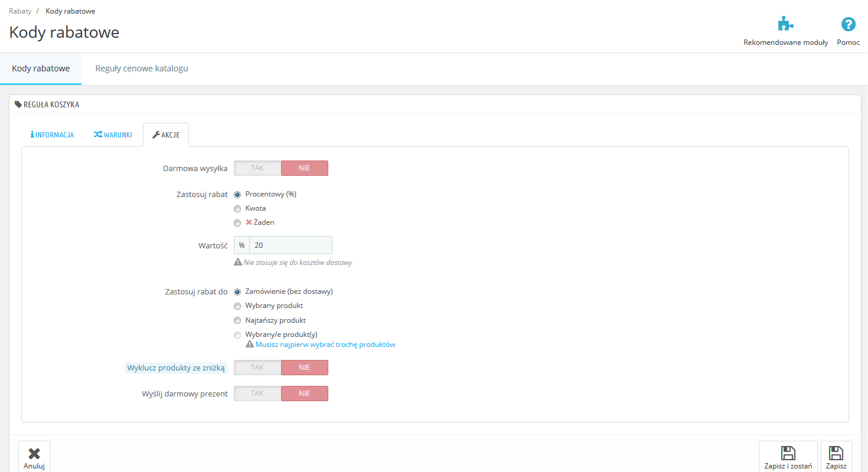Open the Informacja tab
Image resolution: width=868 pixels, height=472 pixels.
(x=53, y=135)
